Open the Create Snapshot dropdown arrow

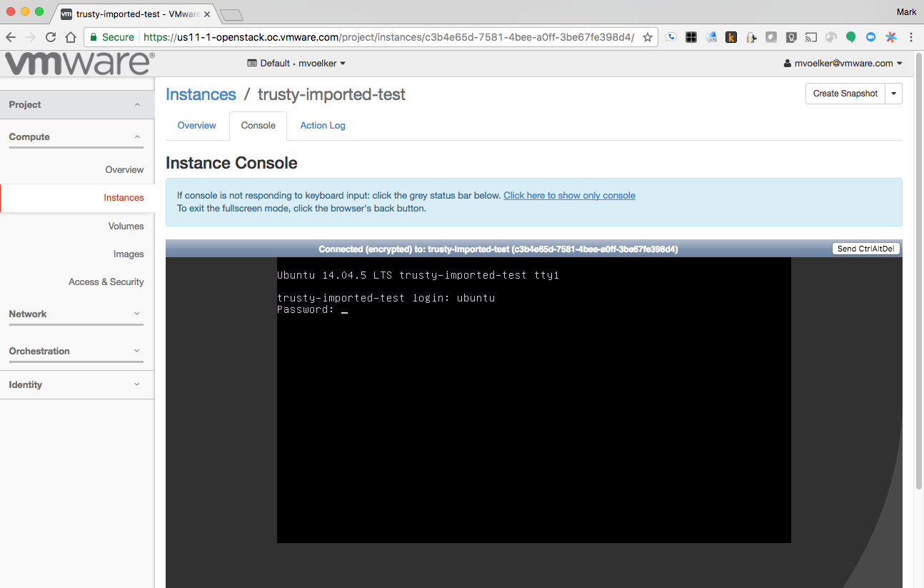[893, 94]
